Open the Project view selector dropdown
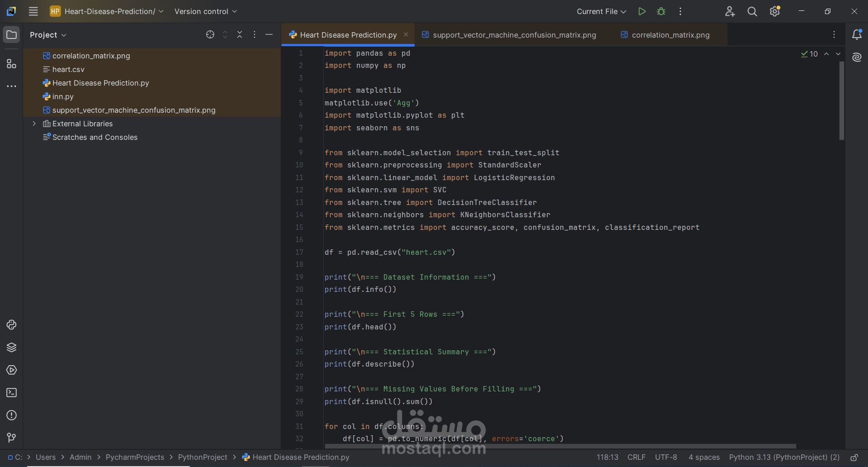This screenshot has height=467, width=868. point(48,35)
